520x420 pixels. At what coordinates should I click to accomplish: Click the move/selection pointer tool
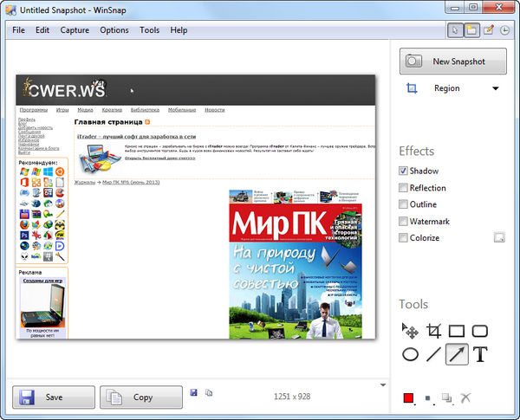(411, 331)
